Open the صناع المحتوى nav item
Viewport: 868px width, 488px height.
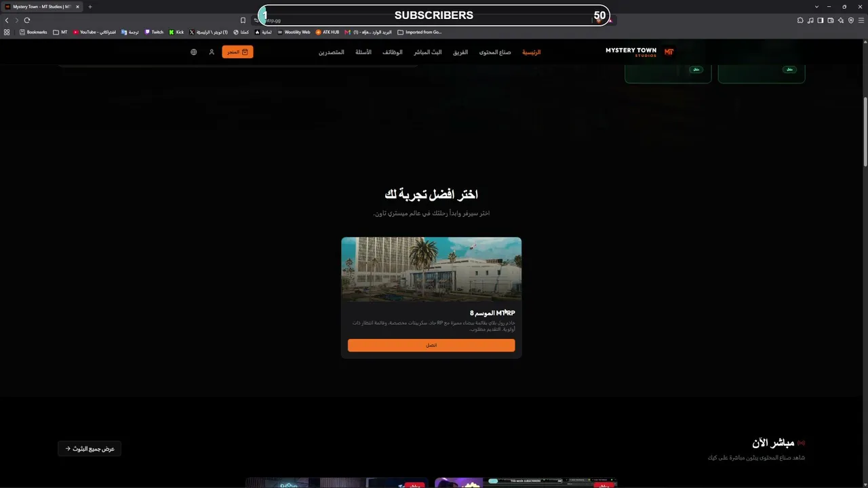[495, 52]
